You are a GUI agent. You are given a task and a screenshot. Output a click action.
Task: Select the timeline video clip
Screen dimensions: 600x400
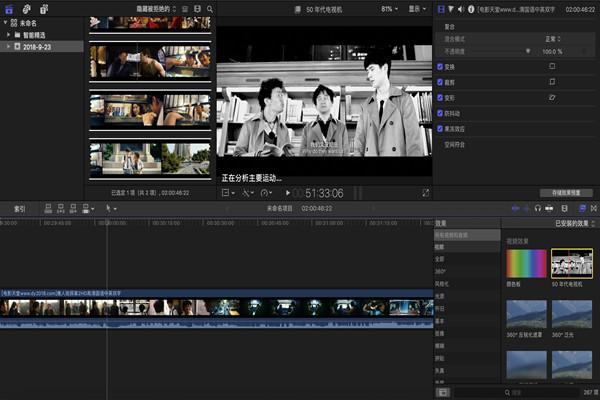[217, 309]
